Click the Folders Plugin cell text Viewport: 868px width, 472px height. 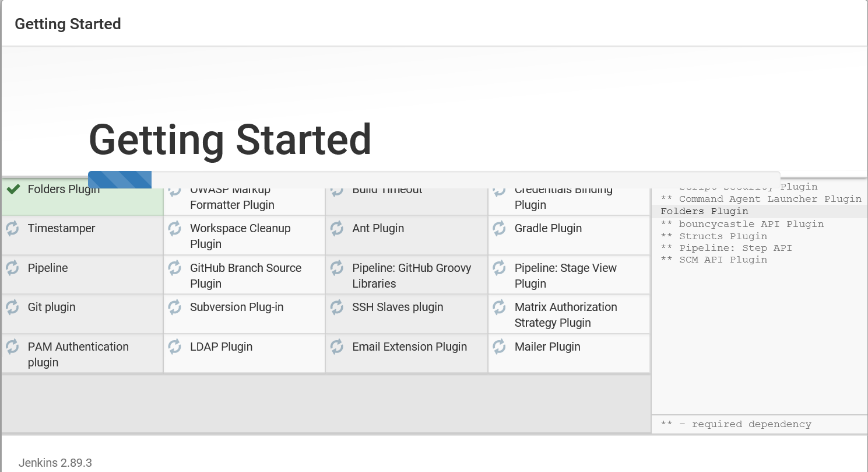coord(64,190)
